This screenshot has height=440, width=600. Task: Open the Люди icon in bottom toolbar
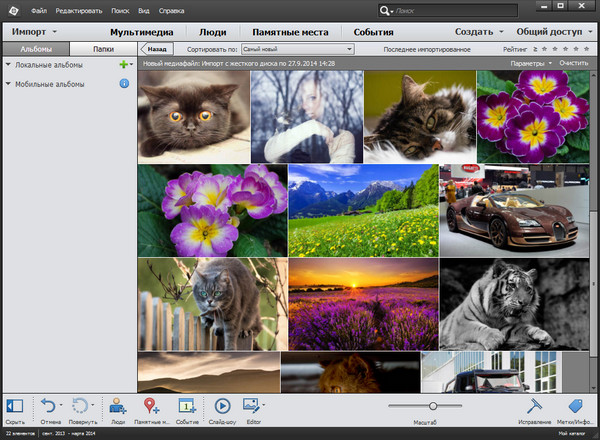click(118, 406)
